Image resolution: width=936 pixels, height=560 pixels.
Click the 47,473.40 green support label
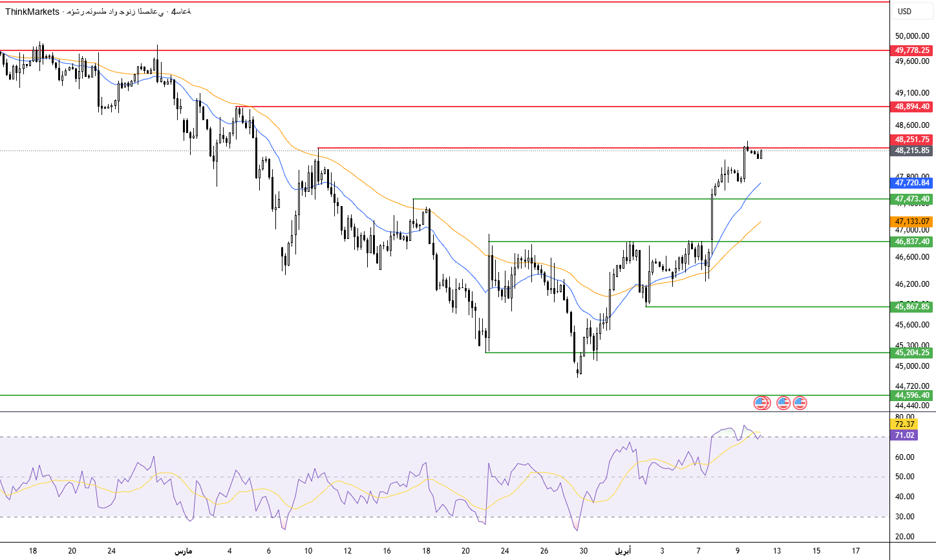[912, 199]
